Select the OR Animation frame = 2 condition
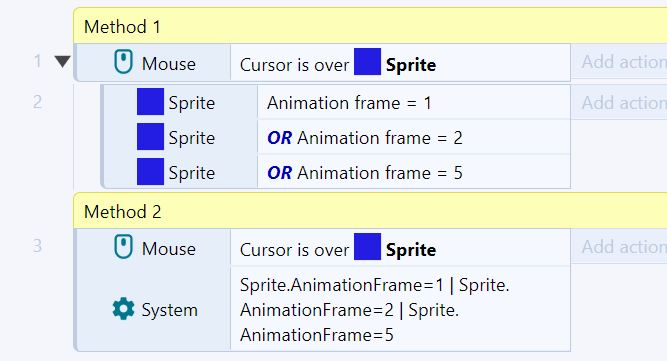 click(414, 137)
